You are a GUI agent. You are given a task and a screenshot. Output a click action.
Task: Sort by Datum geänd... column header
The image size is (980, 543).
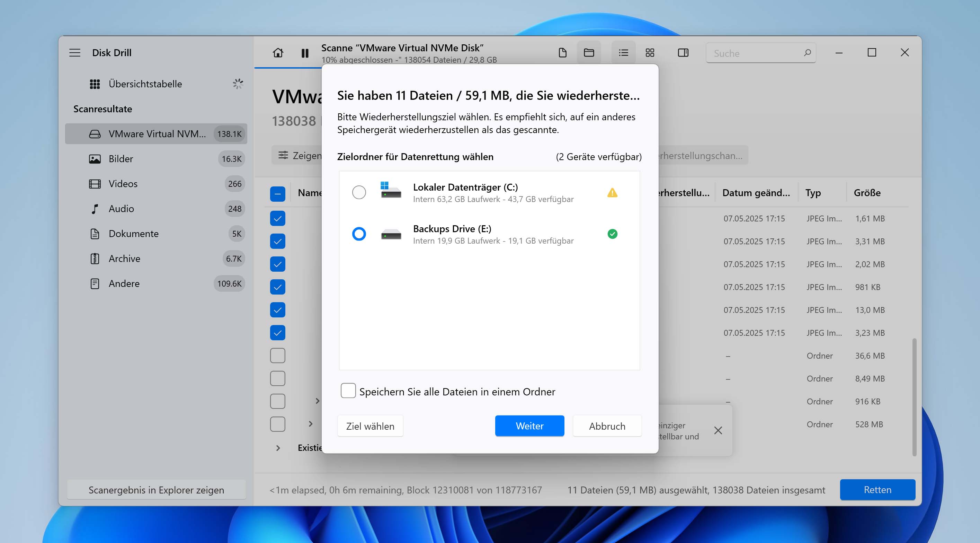(x=756, y=193)
